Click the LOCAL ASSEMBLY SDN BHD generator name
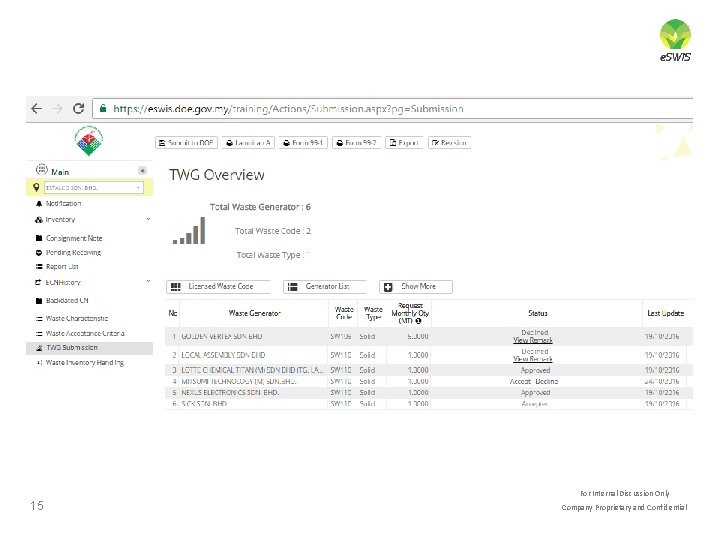The image size is (720, 540). [x=223, y=355]
